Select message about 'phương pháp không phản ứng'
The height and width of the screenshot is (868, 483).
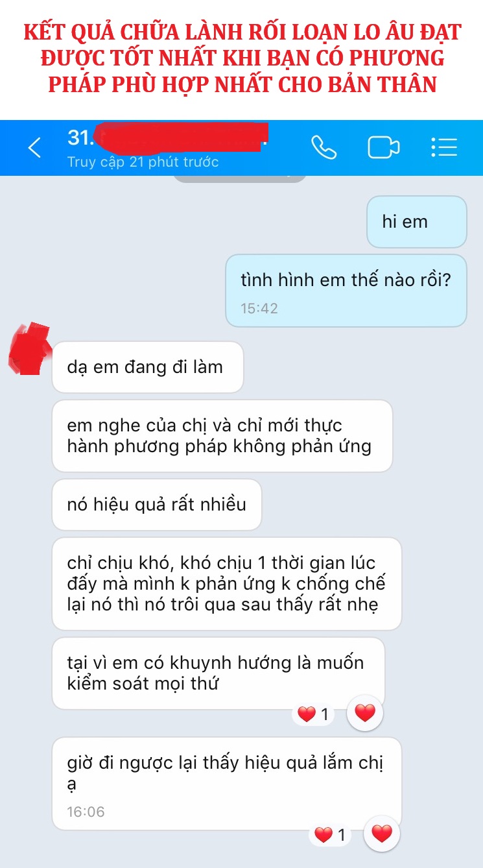pos(222,436)
